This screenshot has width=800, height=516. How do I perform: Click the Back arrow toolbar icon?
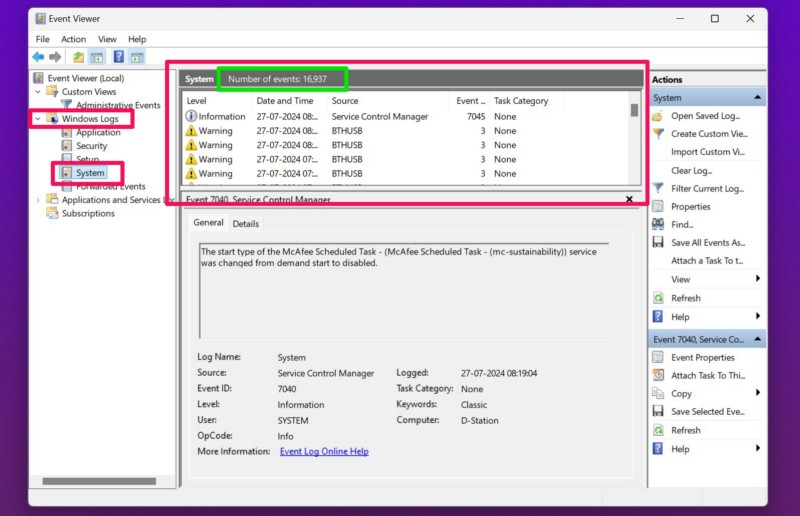click(x=38, y=57)
